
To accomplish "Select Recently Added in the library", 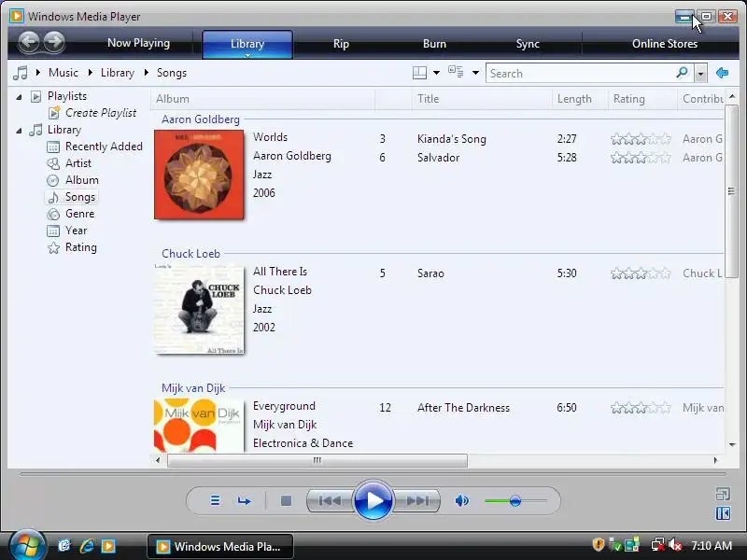I will click(104, 147).
